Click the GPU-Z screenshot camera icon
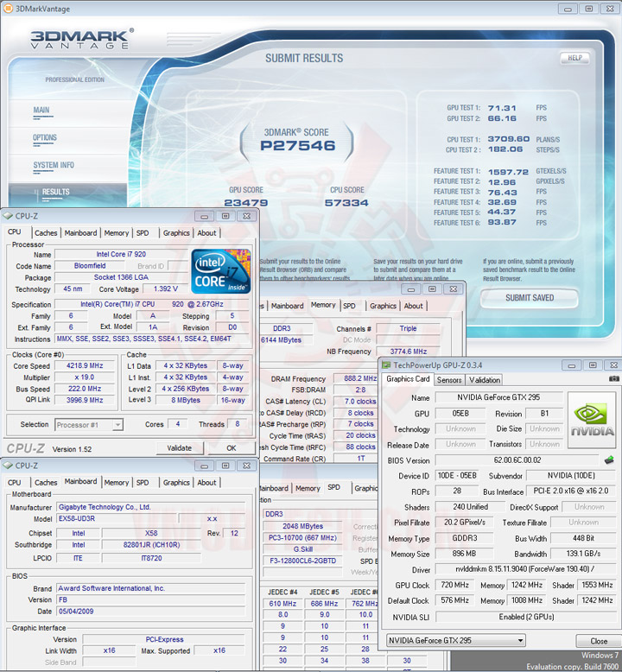This screenshot has width=622, height=672. 613,379
